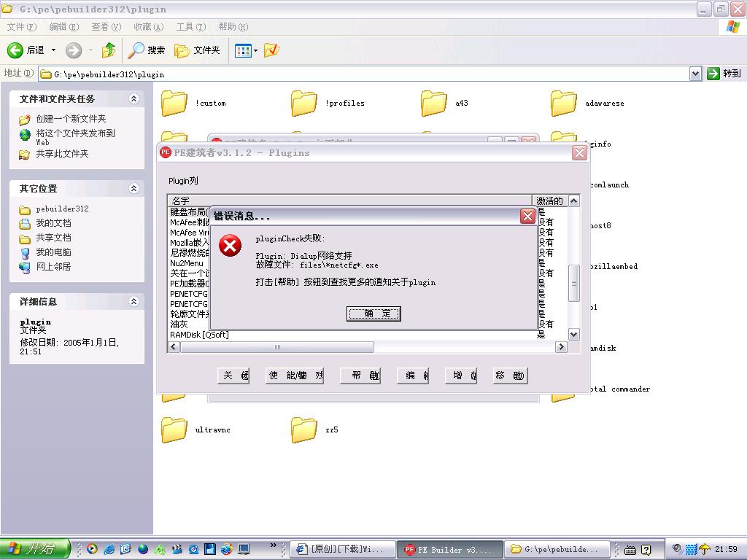Viewport: 747px width, 560px height.
Task: Select the 油灰 plugin row
Action: 179,324
